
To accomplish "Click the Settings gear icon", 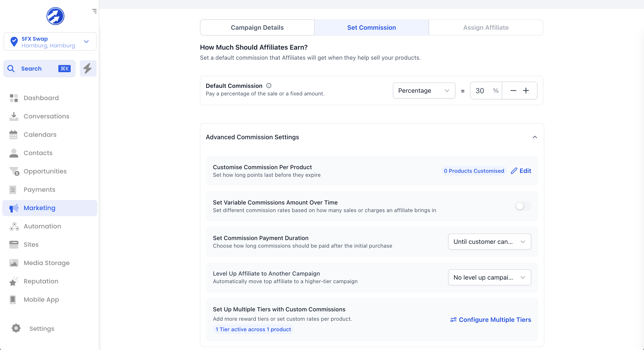I will tap(16, 328).
